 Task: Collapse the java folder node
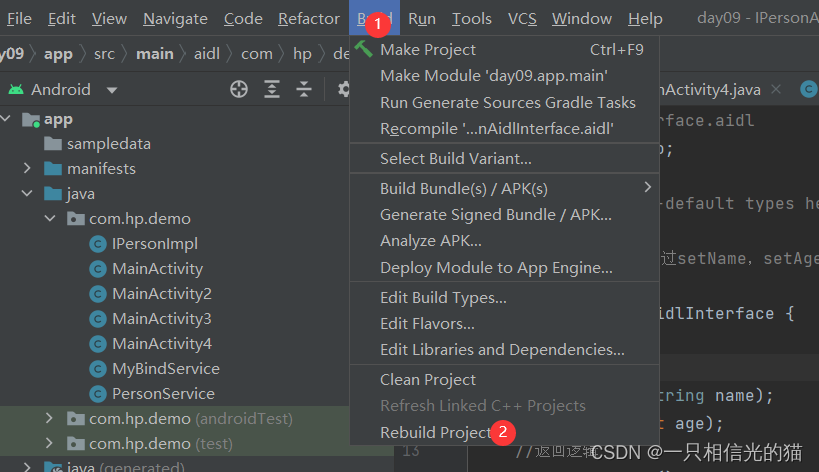[28, 194]
